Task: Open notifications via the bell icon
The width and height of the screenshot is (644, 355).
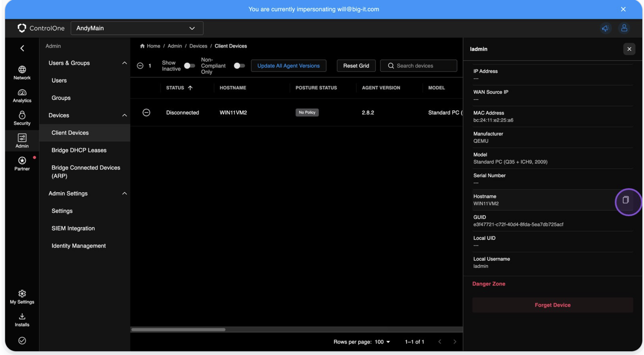Action: click(x=606, y=28)
